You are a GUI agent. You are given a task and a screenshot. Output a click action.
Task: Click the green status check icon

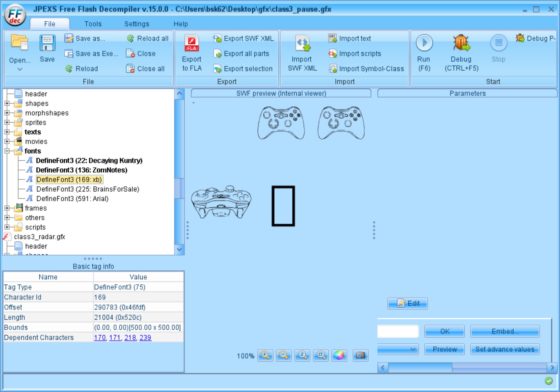(x=549, y=381)
